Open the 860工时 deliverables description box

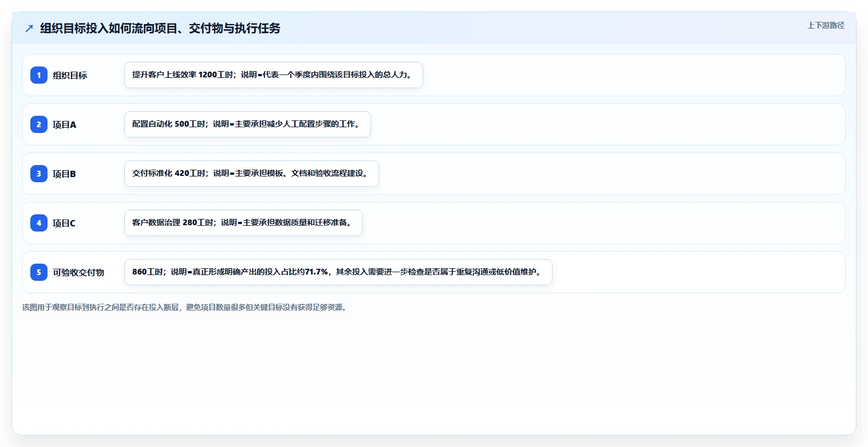tap(338, 272)
